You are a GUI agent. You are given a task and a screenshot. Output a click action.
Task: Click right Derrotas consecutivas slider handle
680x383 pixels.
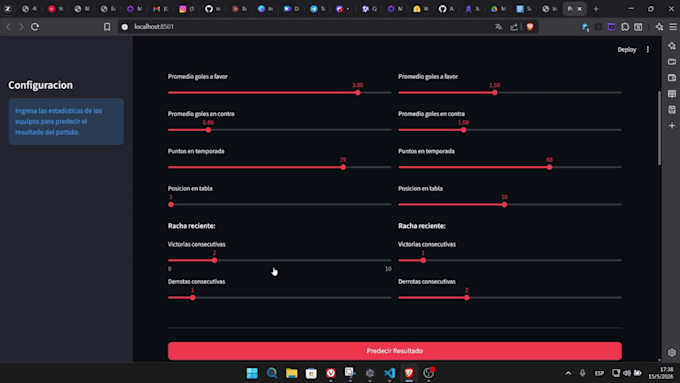click(467, 298)
